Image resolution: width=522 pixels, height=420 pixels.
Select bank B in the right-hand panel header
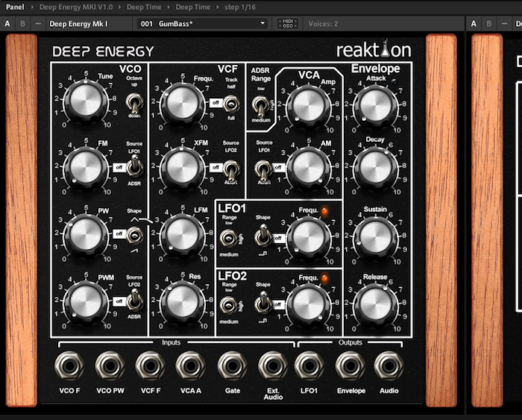click(x=489, y=24)
